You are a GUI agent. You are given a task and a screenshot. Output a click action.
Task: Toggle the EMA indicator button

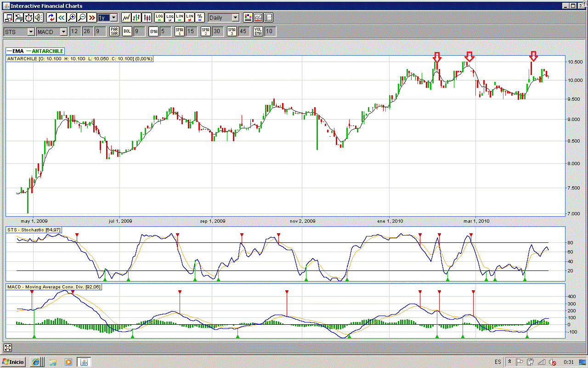(154, 32)
